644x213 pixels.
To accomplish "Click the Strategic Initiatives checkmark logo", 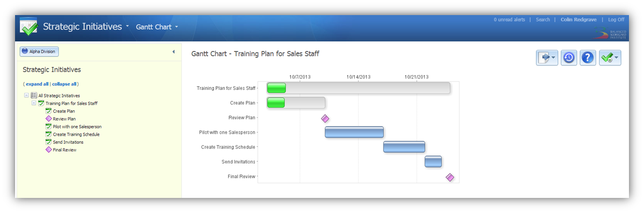I will 28,27.
